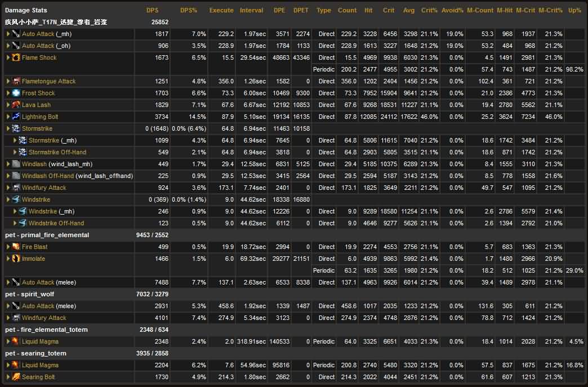Expand the Auto Attack (_oh) row
Image resolution: width=588 pixels, height=387 pixels.
click(8, 46)
